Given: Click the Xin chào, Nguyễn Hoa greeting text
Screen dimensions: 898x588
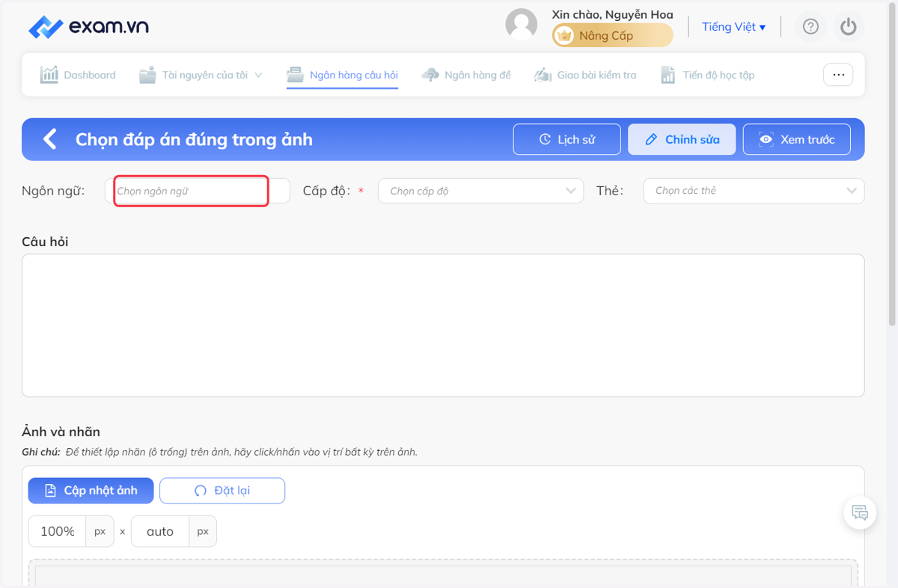Looking at the screenshot, I should [x=612, y=14].
